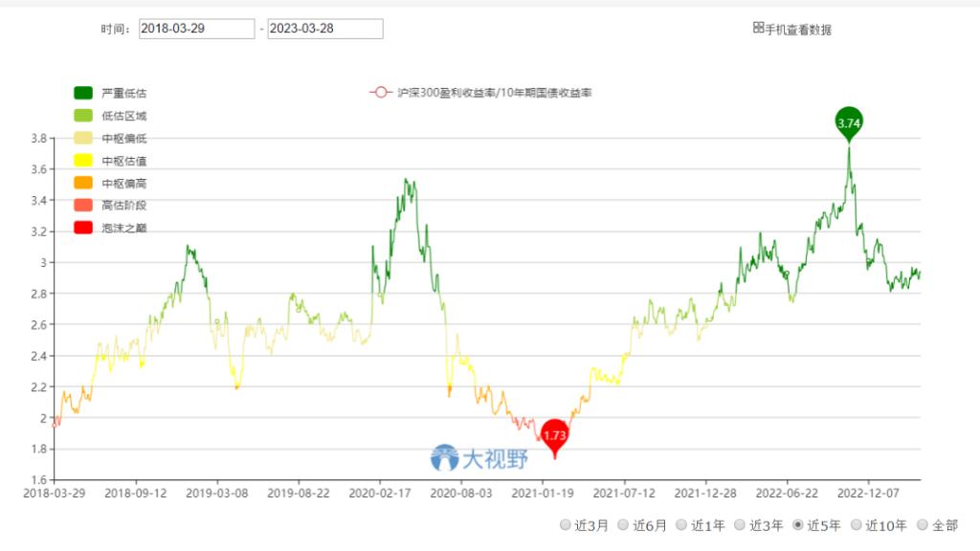The image size is (980, 551).
Task: Click the red 泡沫之巅 legend swatch
Action: coord(83,228)
